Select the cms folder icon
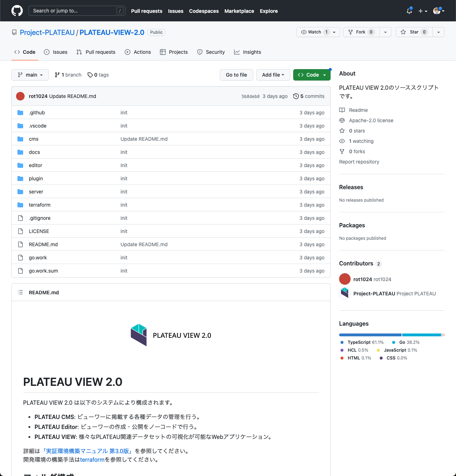Viewport: 456px width, 476px height. [x=20, y=139]
